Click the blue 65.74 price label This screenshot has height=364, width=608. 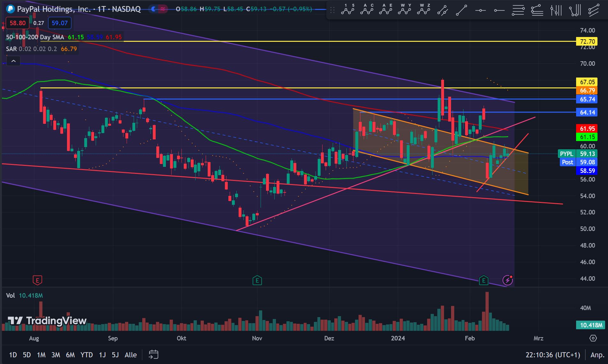pos(587,99)
